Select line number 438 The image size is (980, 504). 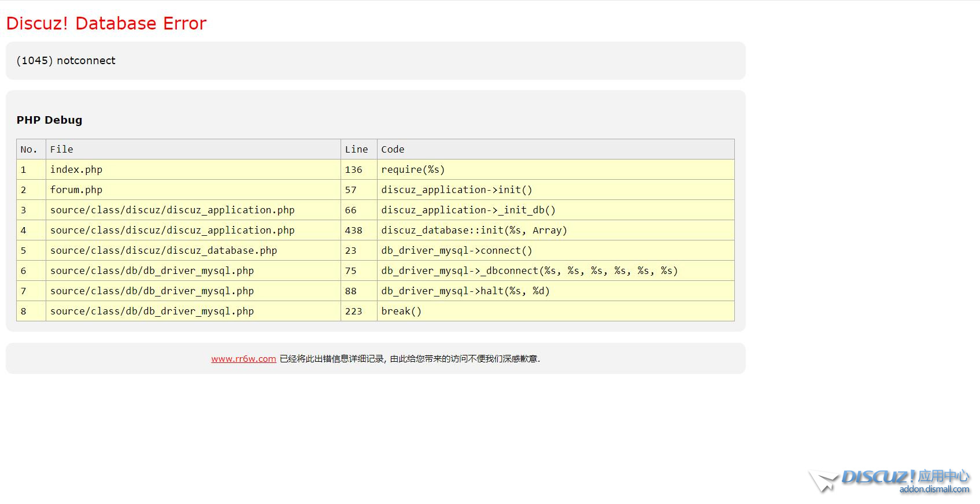point(359,230)
